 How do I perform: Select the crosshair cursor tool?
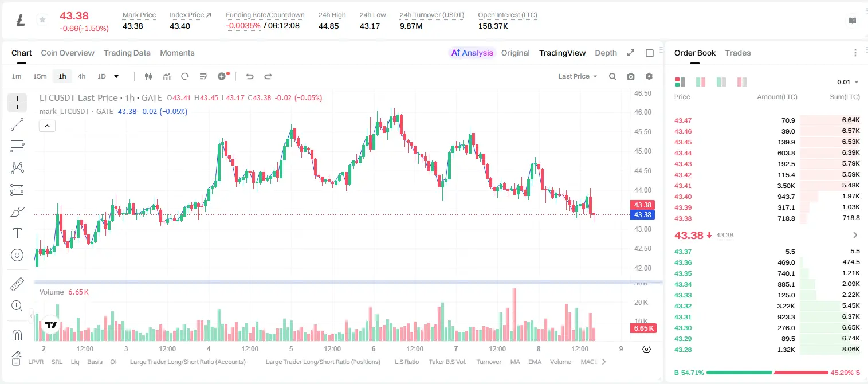[17, 103]
